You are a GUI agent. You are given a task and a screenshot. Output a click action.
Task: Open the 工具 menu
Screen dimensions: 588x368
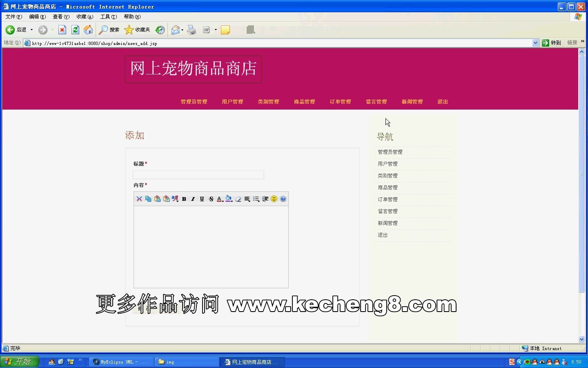coord(108,17)
